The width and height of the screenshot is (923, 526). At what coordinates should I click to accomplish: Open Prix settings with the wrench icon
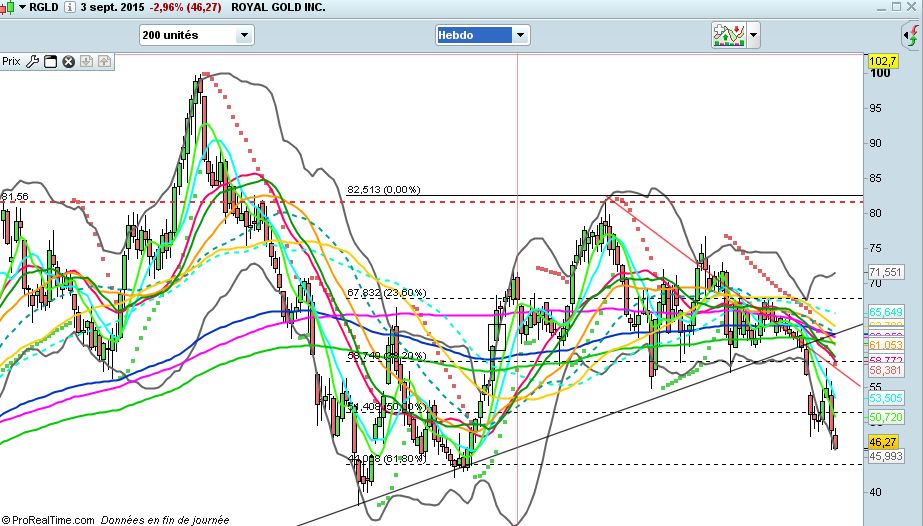click(x=32, y=61)
